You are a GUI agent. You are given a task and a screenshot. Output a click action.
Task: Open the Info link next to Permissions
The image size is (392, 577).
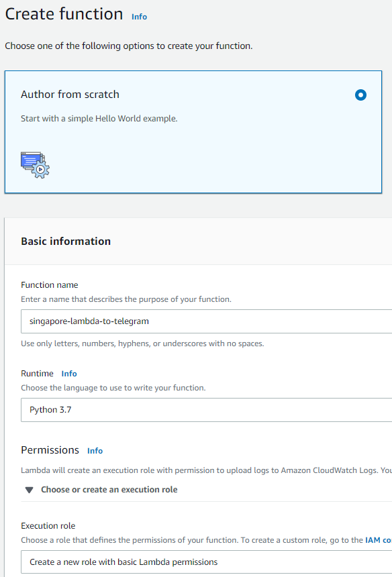pyautogui.click(x=95, y=451)
